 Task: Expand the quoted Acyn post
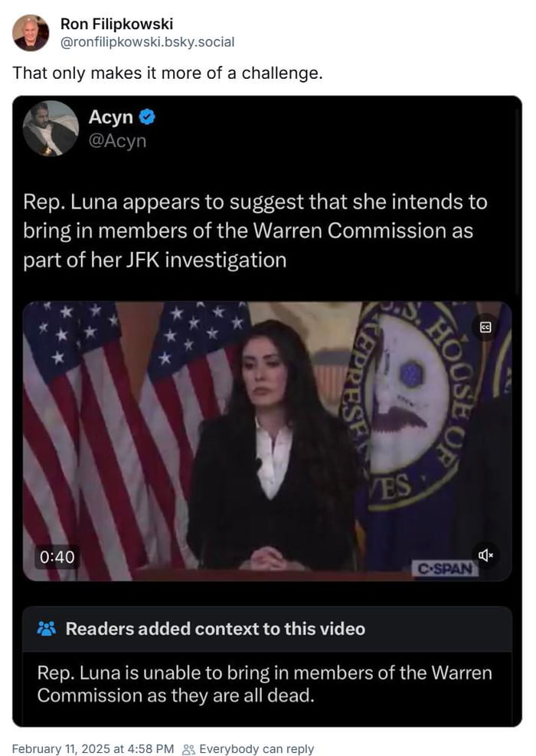pyautogui.click(x=268, y=230)
